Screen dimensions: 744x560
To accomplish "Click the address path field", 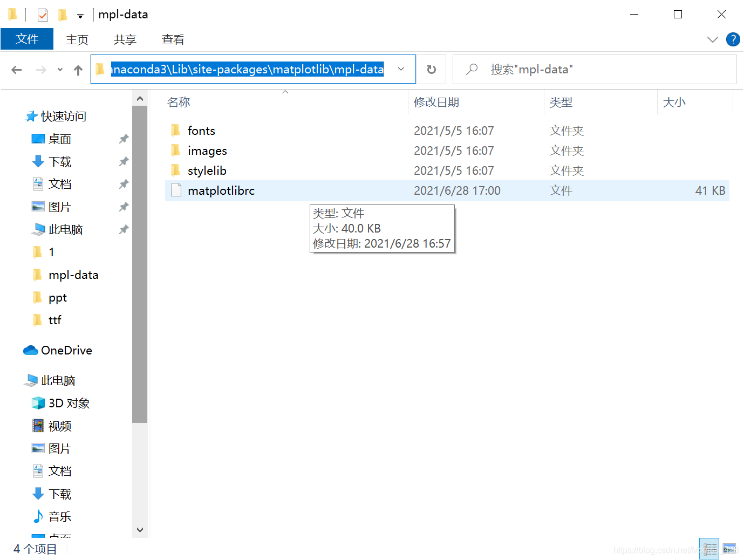I will pos(253,69).
